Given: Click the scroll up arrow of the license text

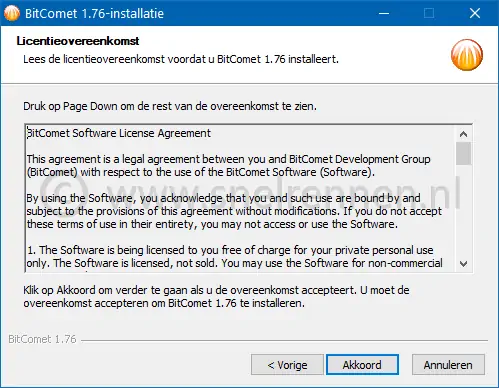Looking at the screenshot, I should click(463, 134).
